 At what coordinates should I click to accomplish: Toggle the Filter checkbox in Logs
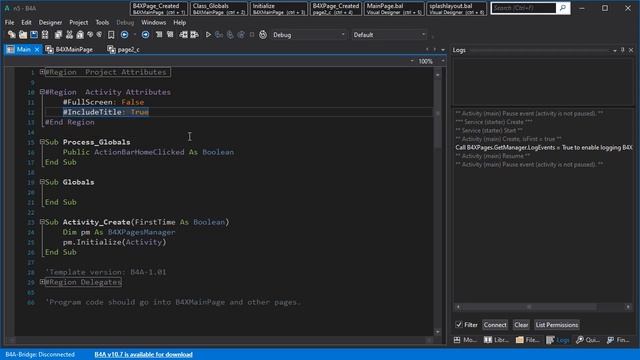[x=459, y=324]
